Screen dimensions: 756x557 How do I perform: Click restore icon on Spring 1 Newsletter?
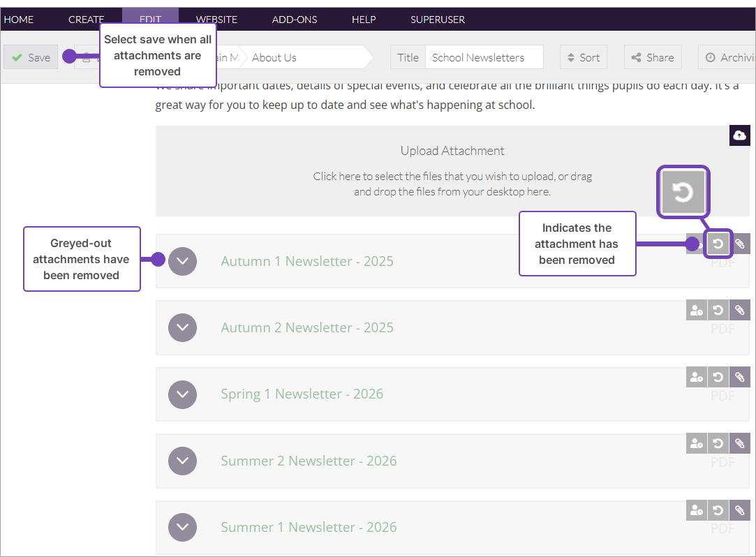coord(718,377)
